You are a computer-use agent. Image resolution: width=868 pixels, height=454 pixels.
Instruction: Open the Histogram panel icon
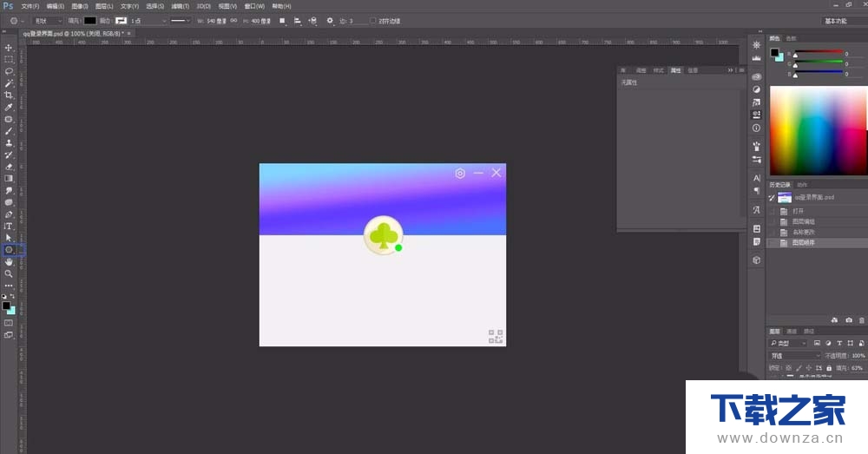(757, 57)
